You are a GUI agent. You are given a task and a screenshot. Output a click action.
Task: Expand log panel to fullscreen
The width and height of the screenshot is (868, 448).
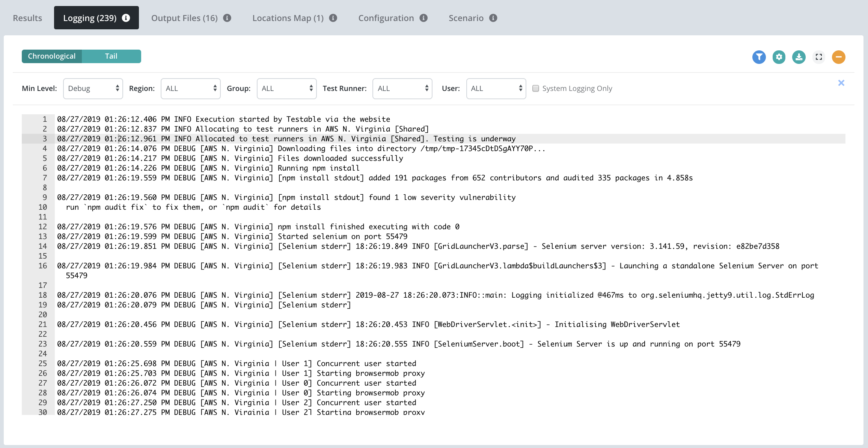818,57
